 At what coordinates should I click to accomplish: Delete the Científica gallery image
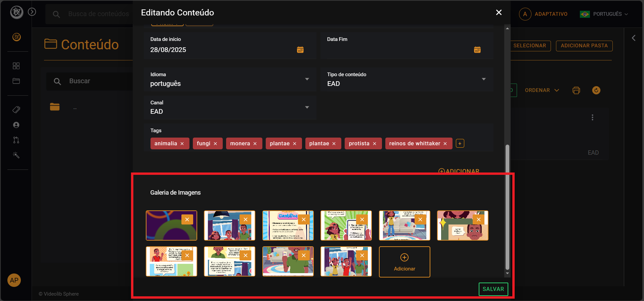coord(304,219)
